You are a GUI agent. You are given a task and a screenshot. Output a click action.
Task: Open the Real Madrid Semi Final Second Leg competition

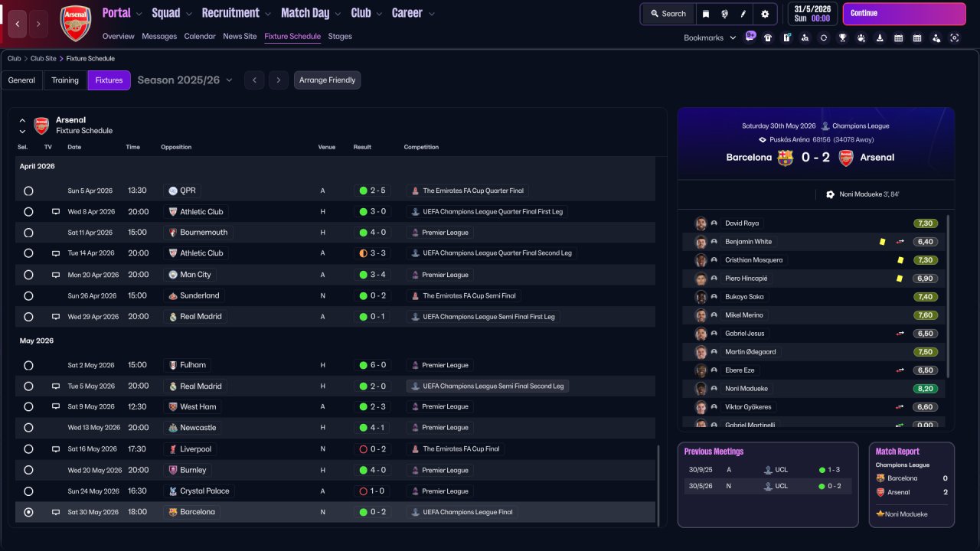(488, 386)
